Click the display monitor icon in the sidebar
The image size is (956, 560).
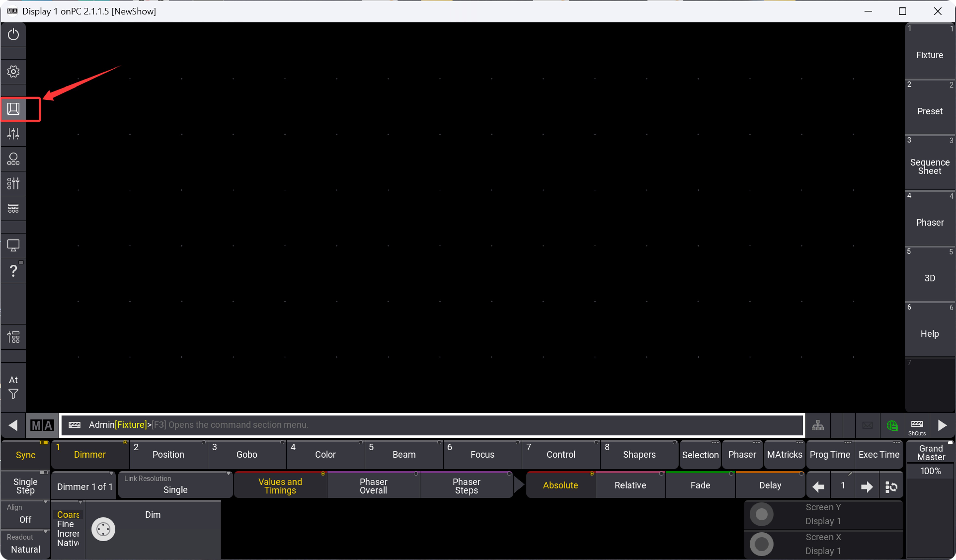click(13, 246)
